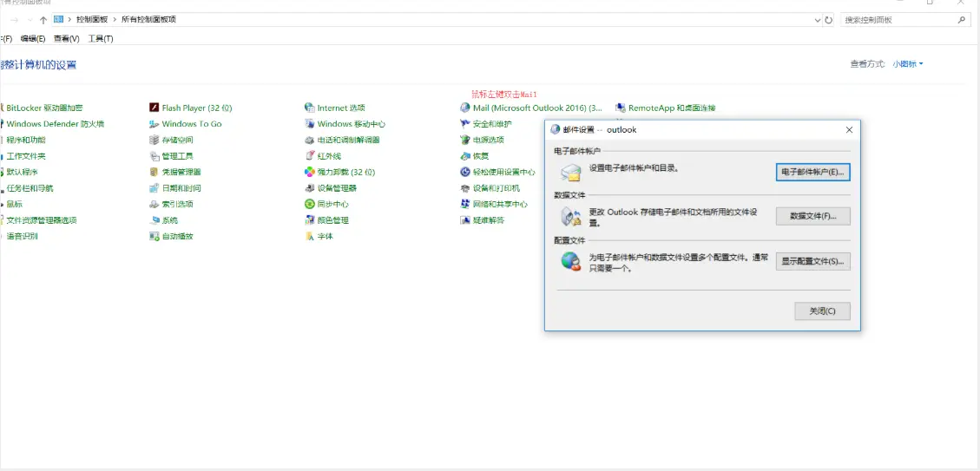Open the 文件资源管理器选项 link
The height and width of the screenshot is (471, 980).
tap(42, 220)
